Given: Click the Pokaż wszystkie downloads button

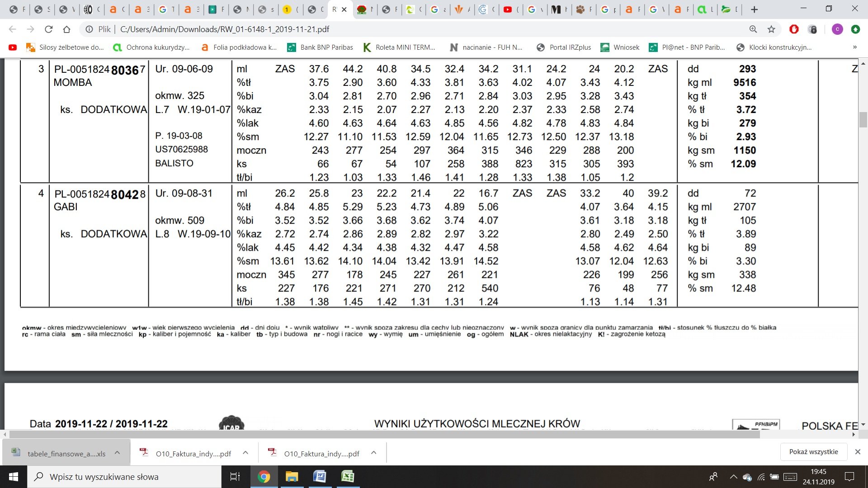Looking at the screenshot, I should [813, 452].
